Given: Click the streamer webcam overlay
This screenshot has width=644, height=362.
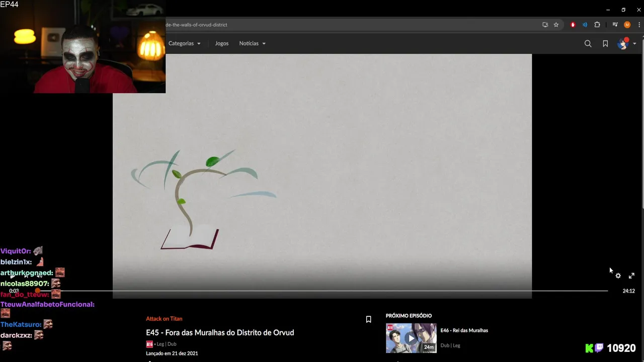Looking at the screenshot, I should (83, 47).
